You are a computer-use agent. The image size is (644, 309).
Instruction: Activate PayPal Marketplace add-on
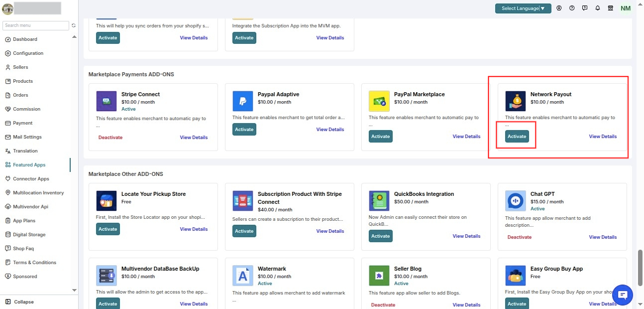[x=380, y=137]
